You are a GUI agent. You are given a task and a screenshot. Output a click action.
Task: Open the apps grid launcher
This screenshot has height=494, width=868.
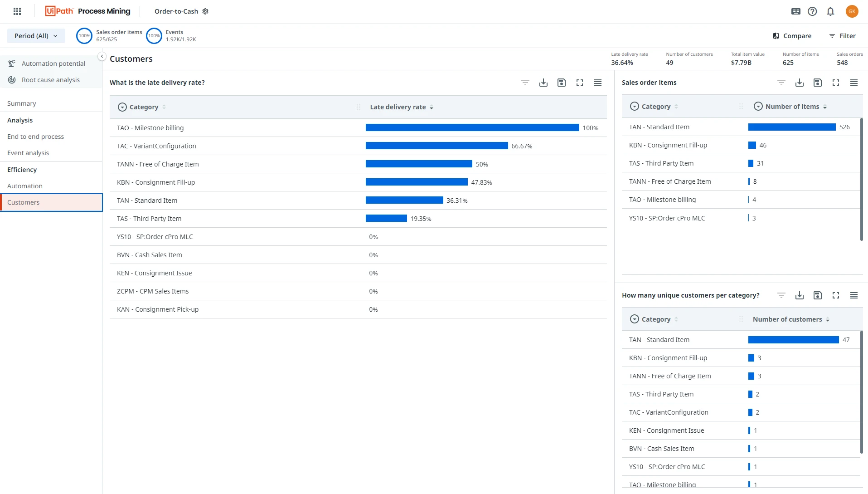(x=17, y=11)
